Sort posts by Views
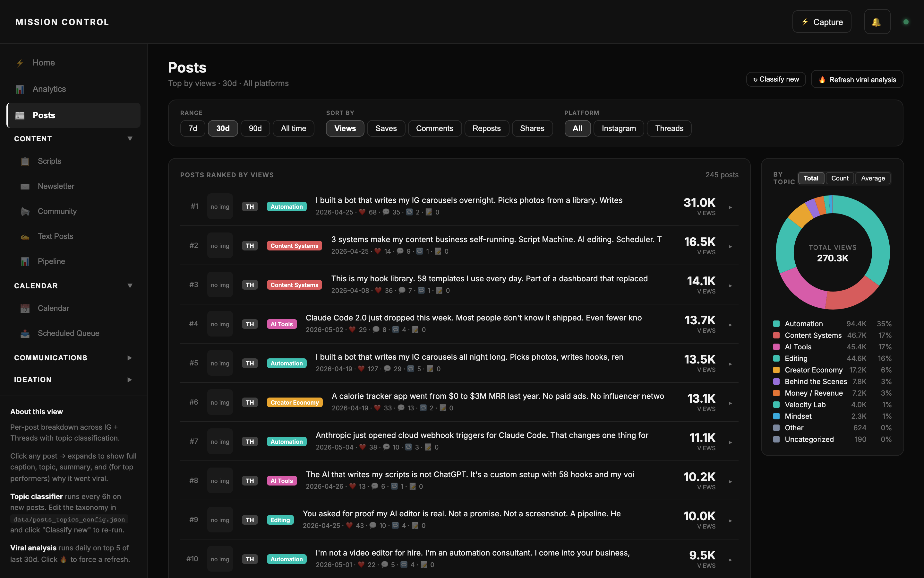Viewport: 924px width, 578px height. [x=345, y=128]
